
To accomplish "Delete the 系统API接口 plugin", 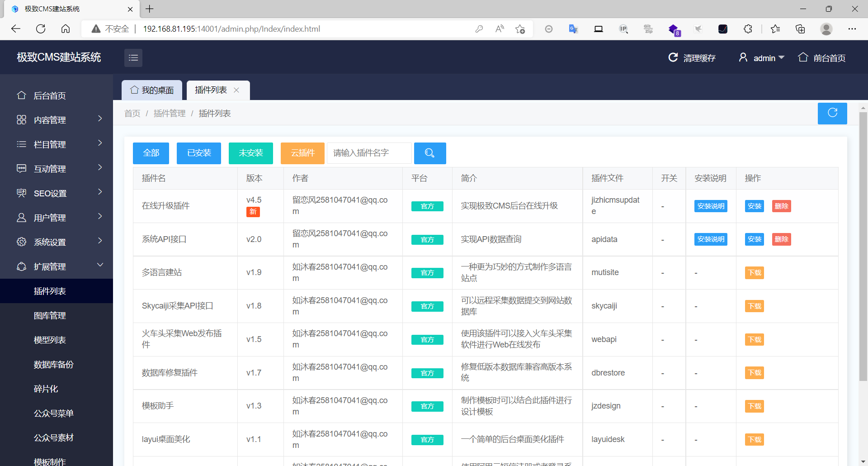I will click(x=782, y=239).
